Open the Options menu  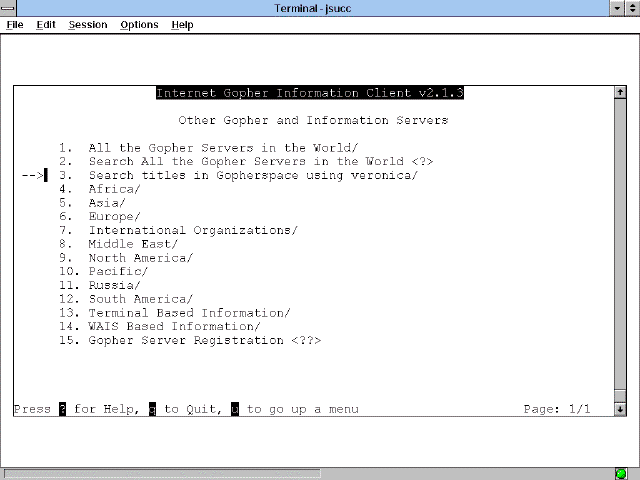point(139,25)
